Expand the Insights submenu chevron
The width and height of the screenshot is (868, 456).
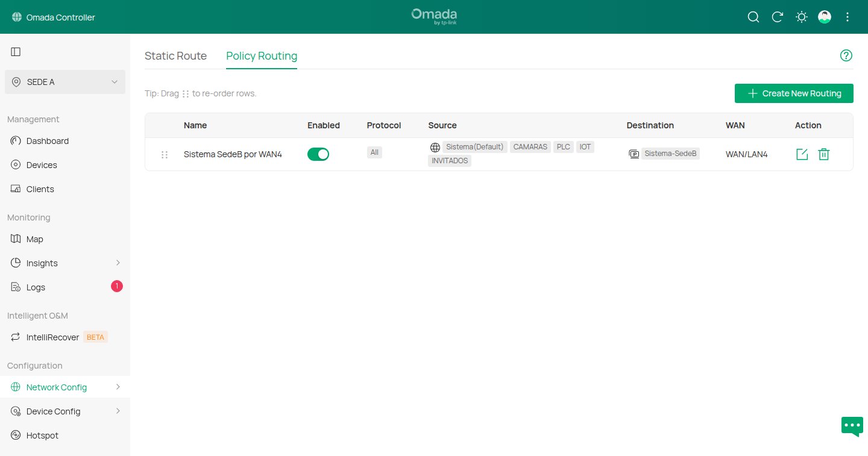(118, 263)
